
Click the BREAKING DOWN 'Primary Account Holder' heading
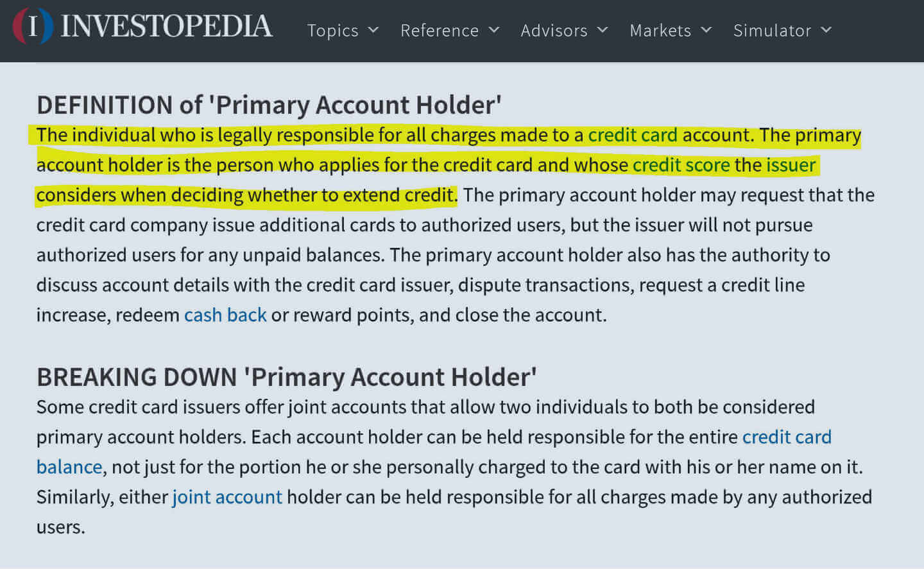[286, 377]
